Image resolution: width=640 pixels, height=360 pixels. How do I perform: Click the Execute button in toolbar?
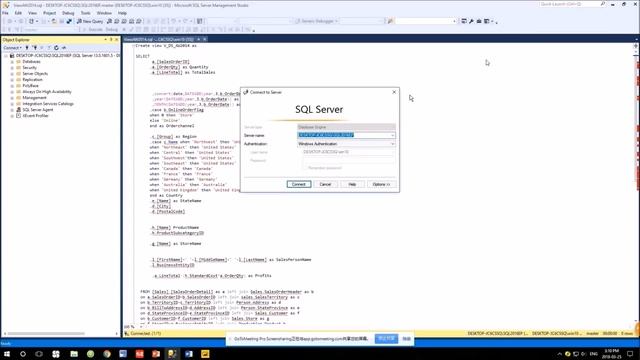93,29
